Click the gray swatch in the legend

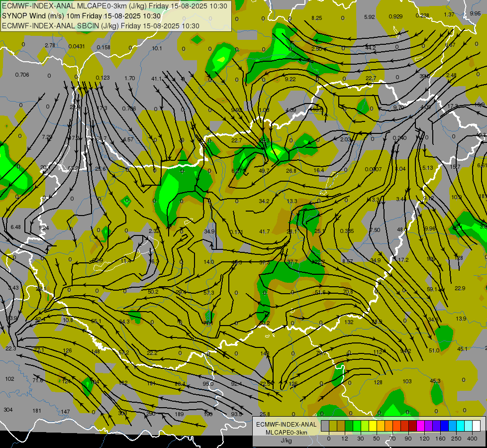(x=325, y=426)
